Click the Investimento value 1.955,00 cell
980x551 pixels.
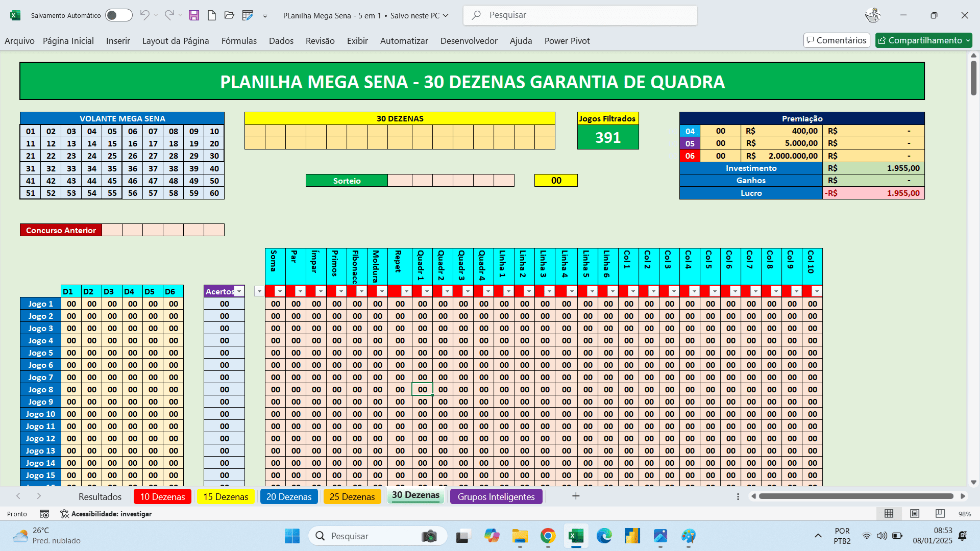873,168
